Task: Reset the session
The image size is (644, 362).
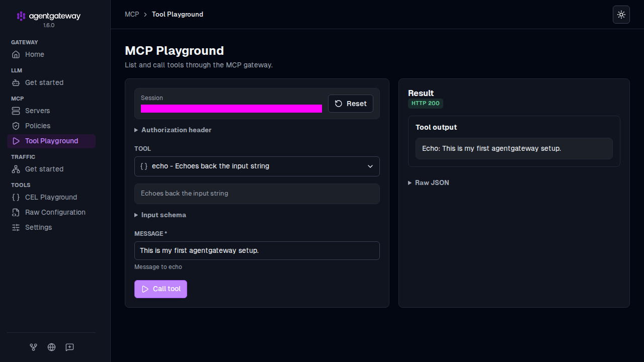Action: 351,104
